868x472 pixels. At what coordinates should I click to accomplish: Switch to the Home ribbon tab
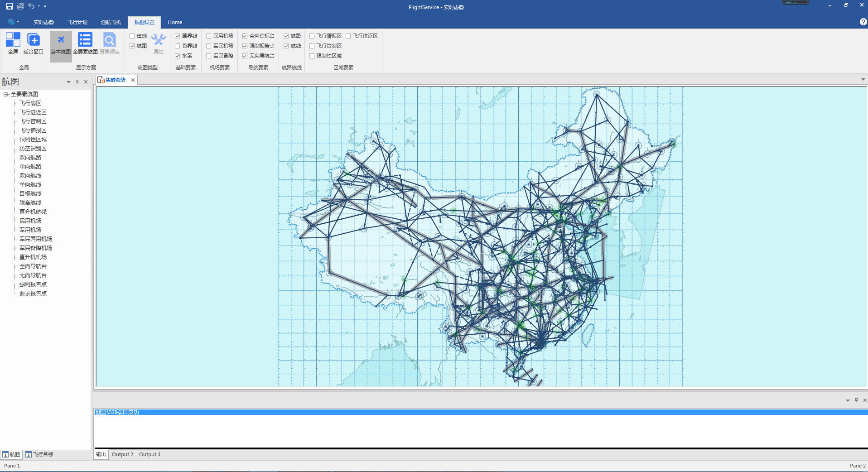(175, 22)
